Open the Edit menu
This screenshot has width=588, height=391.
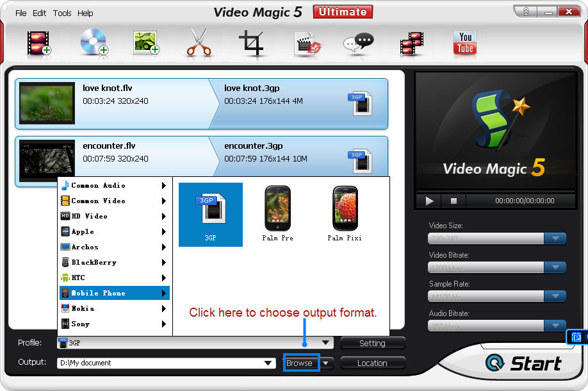point(39,13)
